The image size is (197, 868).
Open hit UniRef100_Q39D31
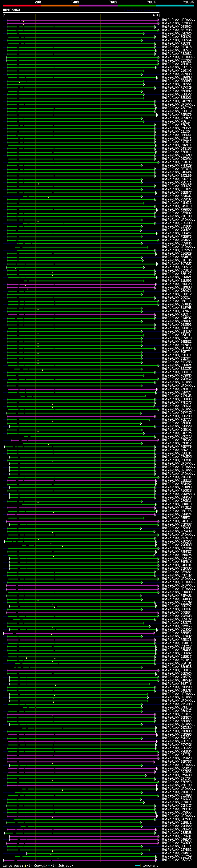[x=177, y=501]
